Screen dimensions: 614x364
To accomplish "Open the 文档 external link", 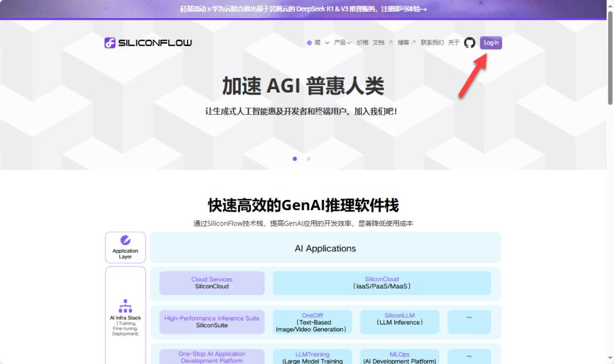I will [x=383, y=43].
